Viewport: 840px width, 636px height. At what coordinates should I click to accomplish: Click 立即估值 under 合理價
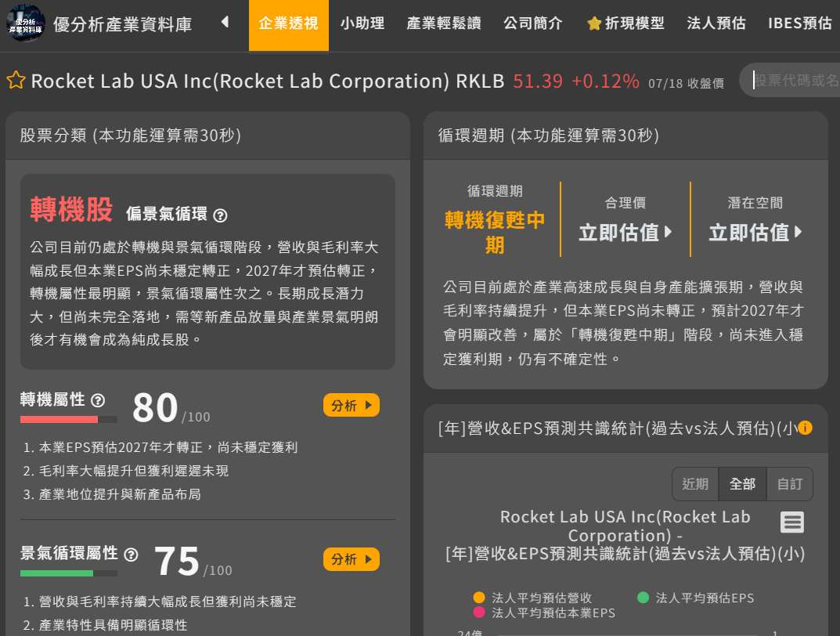[625, 233]
